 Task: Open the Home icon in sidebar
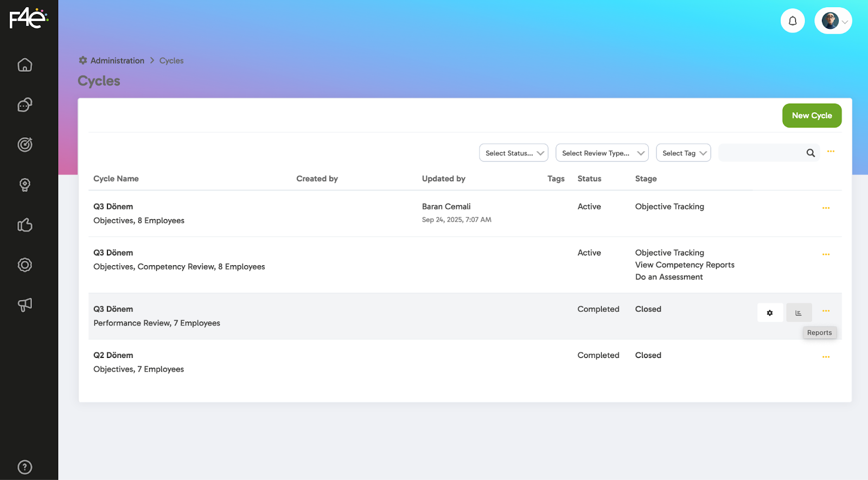coord(25,65)
